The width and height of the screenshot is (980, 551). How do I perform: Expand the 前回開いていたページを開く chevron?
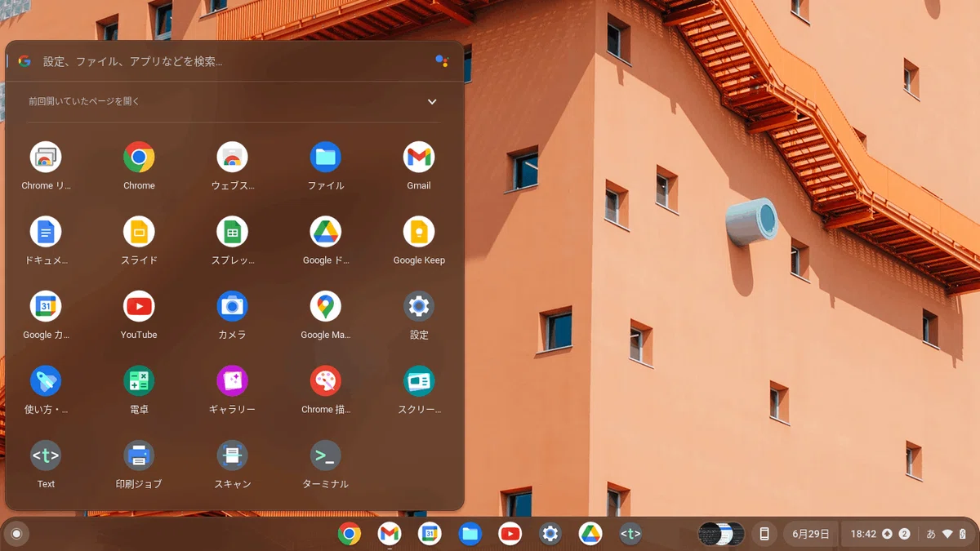click(432, 102)
